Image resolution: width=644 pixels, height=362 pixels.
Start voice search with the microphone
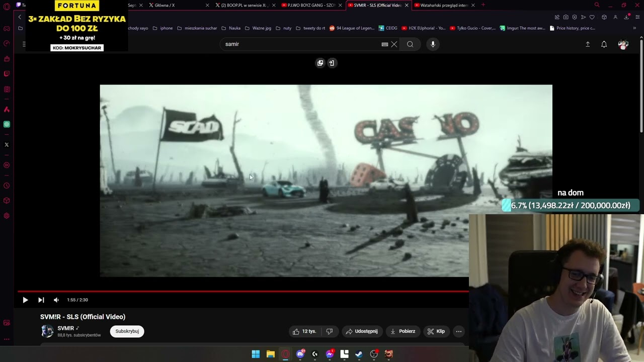pos(433,44)
